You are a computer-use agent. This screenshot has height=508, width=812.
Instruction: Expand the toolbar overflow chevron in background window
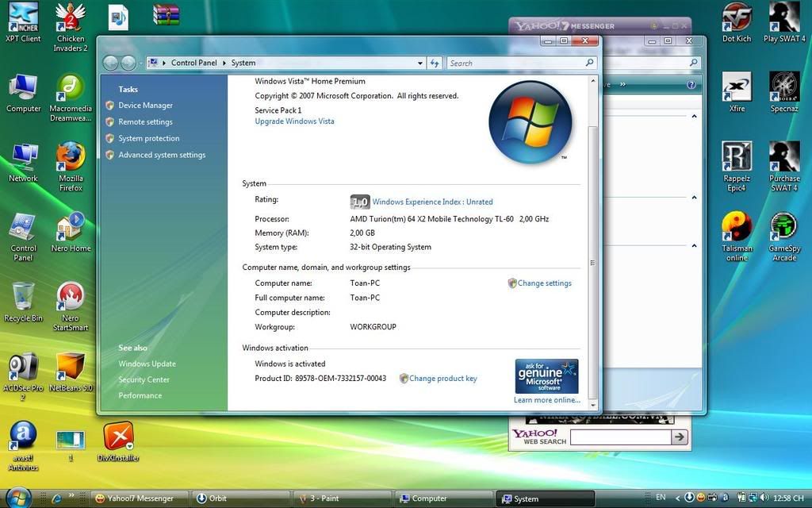click(622, 84)
